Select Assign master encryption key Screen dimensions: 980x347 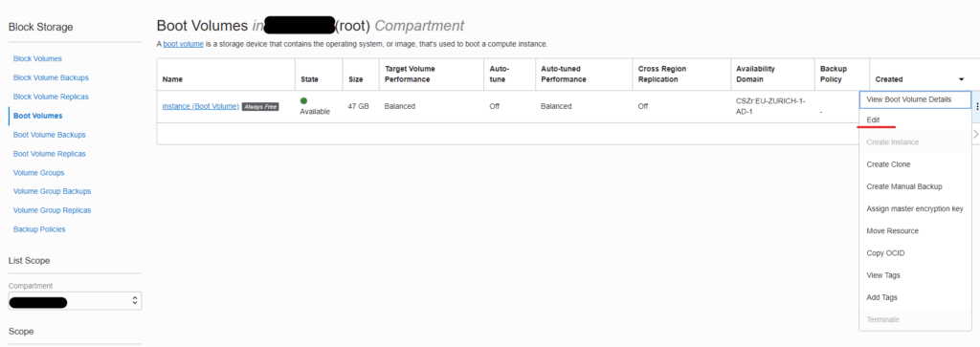tap(914, 208)
